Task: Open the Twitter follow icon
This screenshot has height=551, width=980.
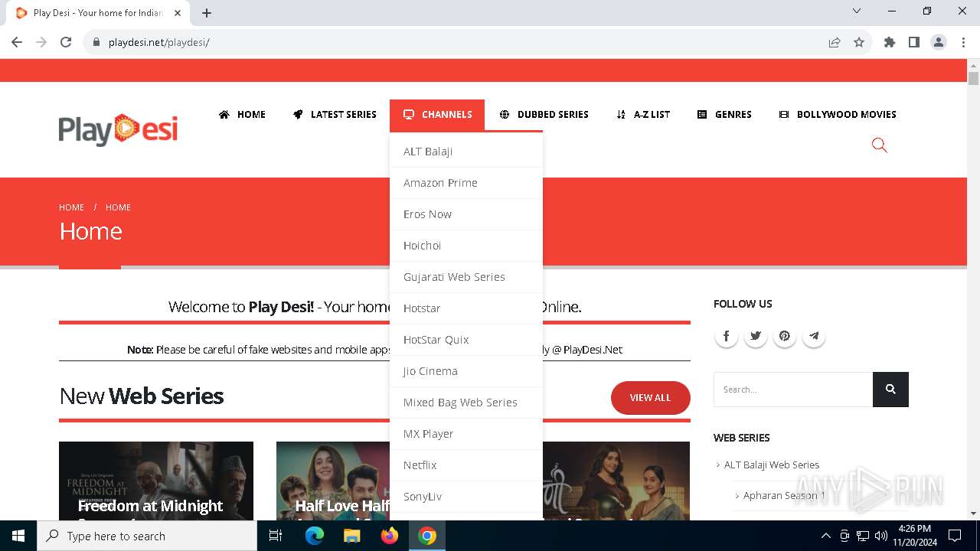Action: pos(755,336)
